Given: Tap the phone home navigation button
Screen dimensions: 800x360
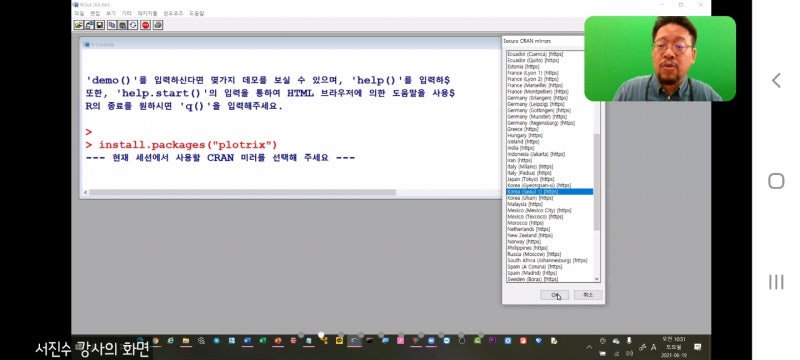Looking at the screenshot, I should (776, 181).
